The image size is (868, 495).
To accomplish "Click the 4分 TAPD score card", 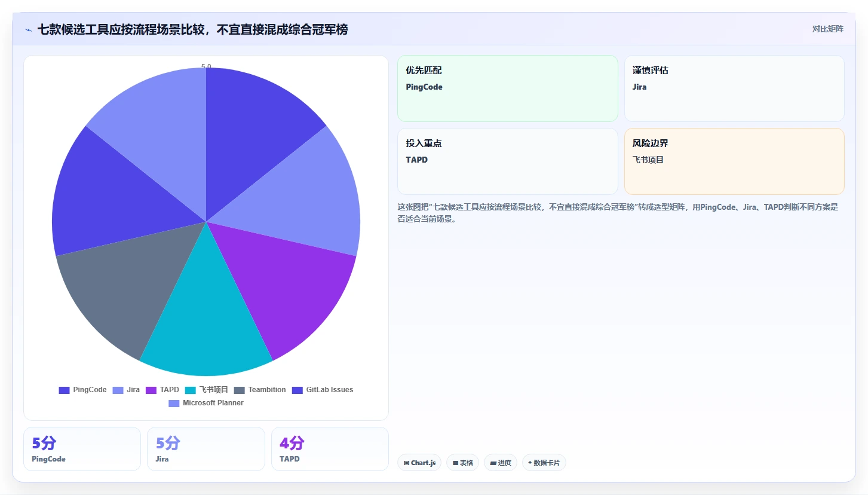I will [x=330, y=449].
